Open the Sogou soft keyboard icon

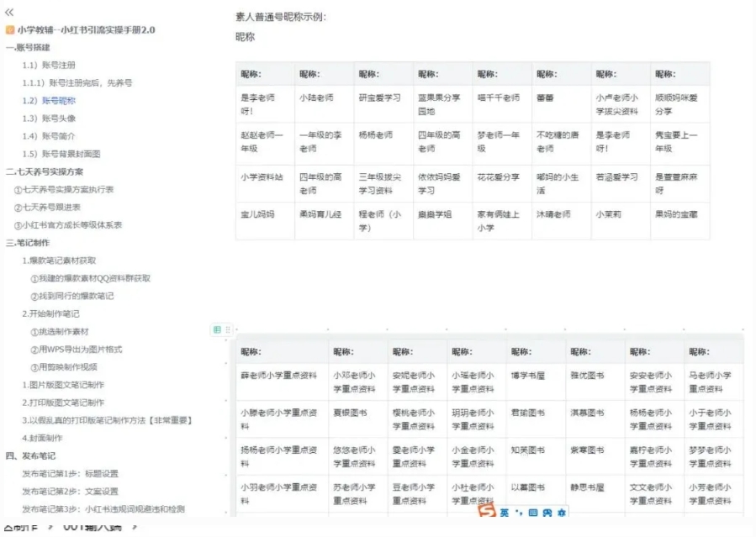click(533, 512)
